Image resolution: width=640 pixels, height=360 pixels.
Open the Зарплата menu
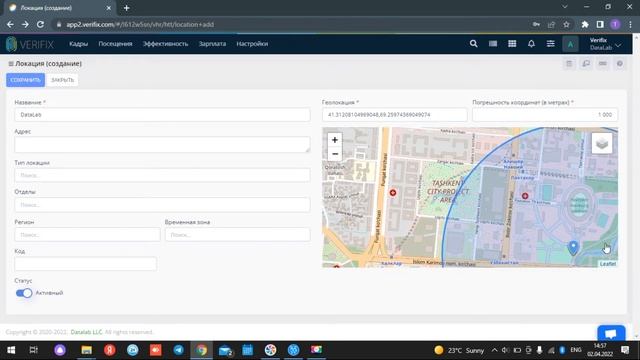(212, 44)
